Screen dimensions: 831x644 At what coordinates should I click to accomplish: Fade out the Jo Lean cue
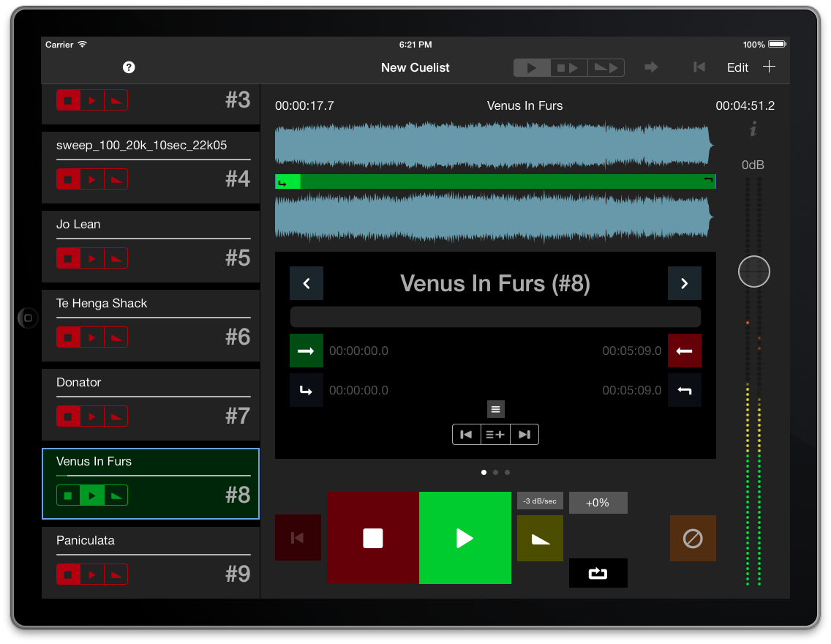[116, 258]
